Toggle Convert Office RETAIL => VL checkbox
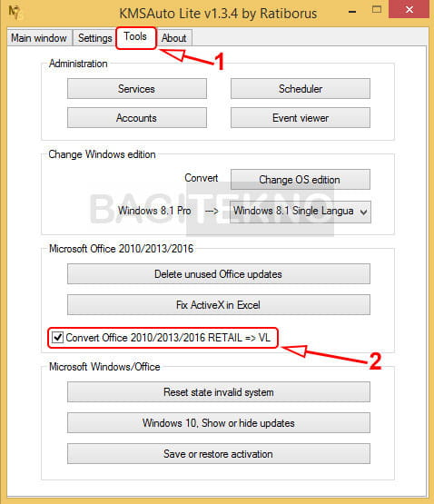The height and width of the screenshot is (504, 434). click(x=58, y=338)
